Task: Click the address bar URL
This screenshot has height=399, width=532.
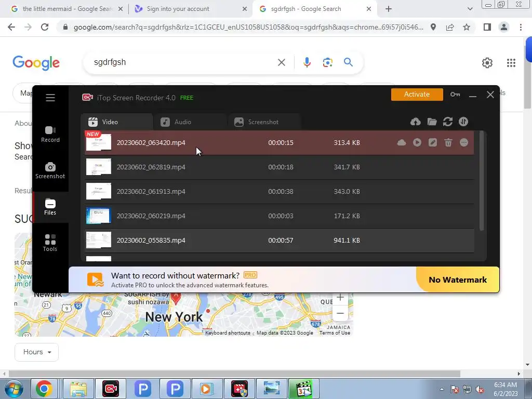Action: click(x=248, y=27)
